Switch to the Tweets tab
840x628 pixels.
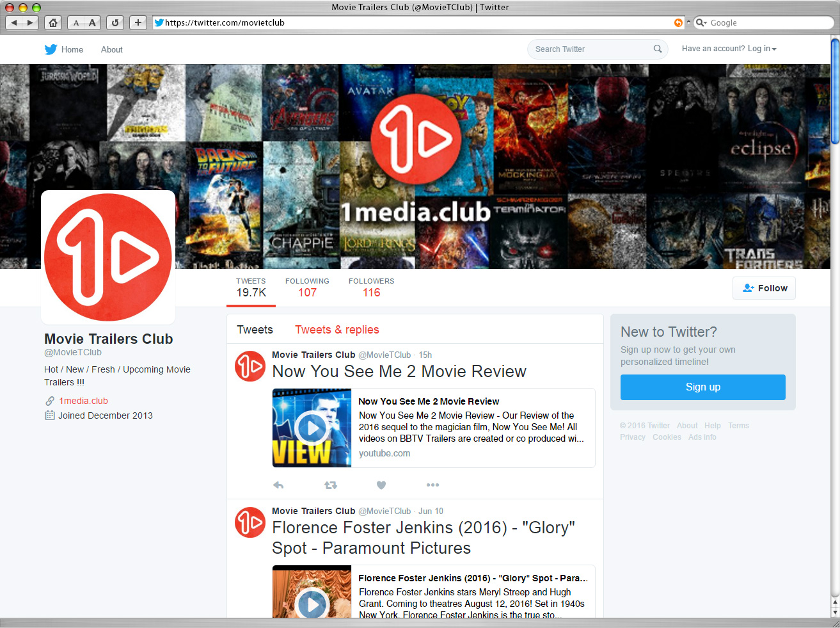coord(255,330)
